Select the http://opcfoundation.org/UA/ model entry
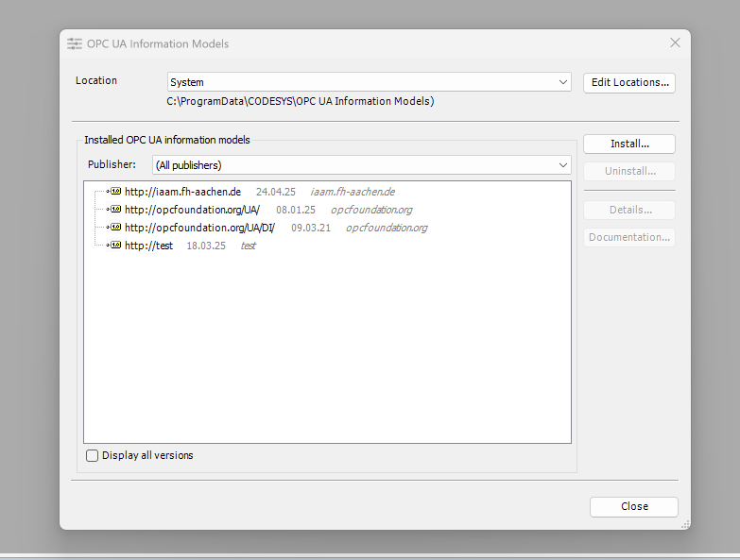The height and width of the screenshot is (560, 740). pyautogui.click(x=192, y=210)
